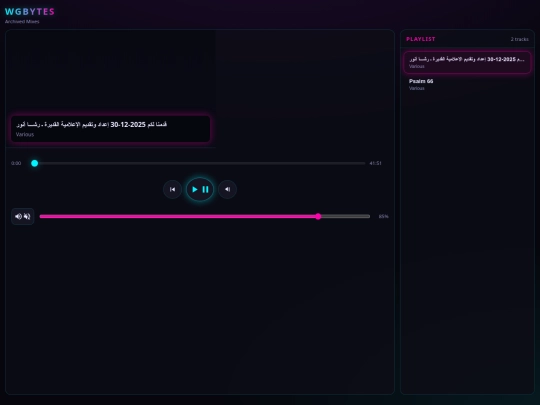Click the next track button

coord(227,189)
